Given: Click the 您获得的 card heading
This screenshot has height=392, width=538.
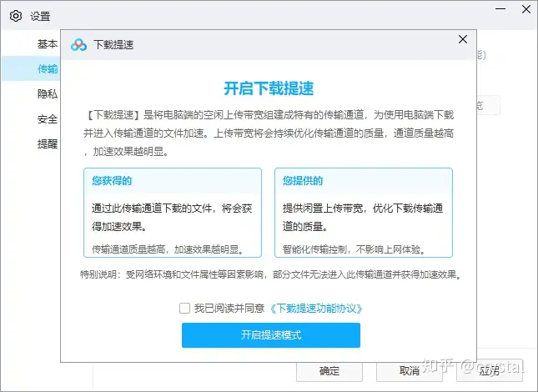Looking at the screenshot, I should tap(112, 181).
